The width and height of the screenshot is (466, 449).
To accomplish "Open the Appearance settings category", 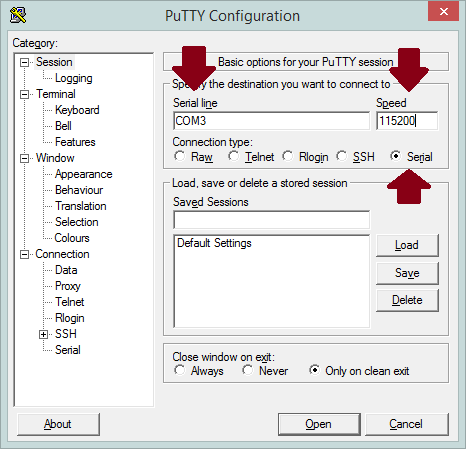I will tap(83, 174).
